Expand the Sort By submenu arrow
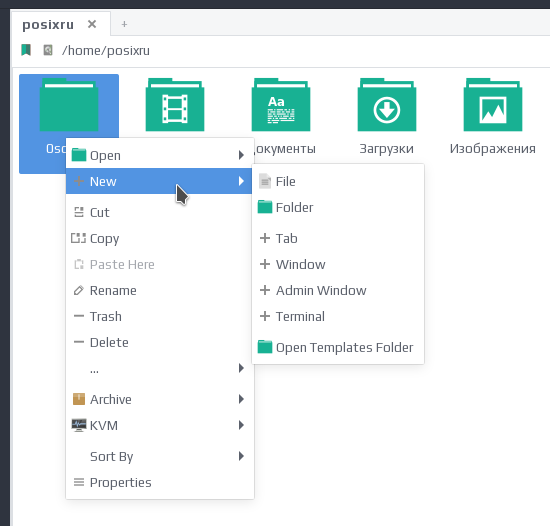Image resolution: width=550 pixels, height=526 pixels. 241,456
